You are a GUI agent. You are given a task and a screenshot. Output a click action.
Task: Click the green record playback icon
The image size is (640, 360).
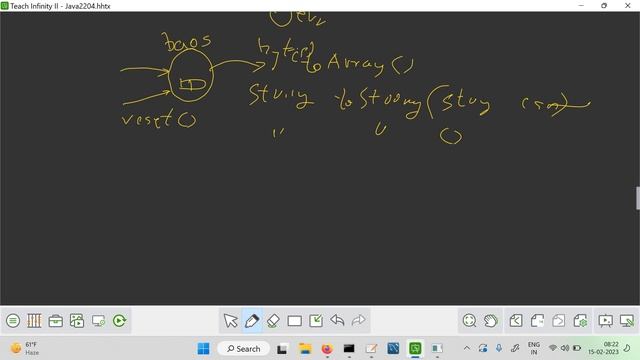(x=120, y=321)
